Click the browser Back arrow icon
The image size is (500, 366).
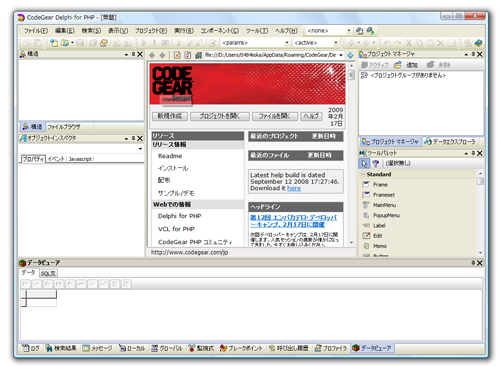tap(152, 55)
